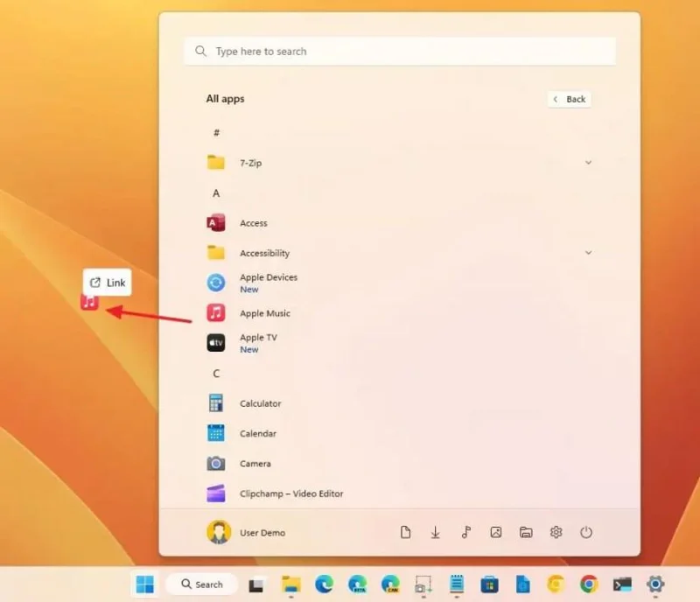The width and height of the screenshot is (700, 602).
Task: Click the Power button icon
Action: point(586,532)
